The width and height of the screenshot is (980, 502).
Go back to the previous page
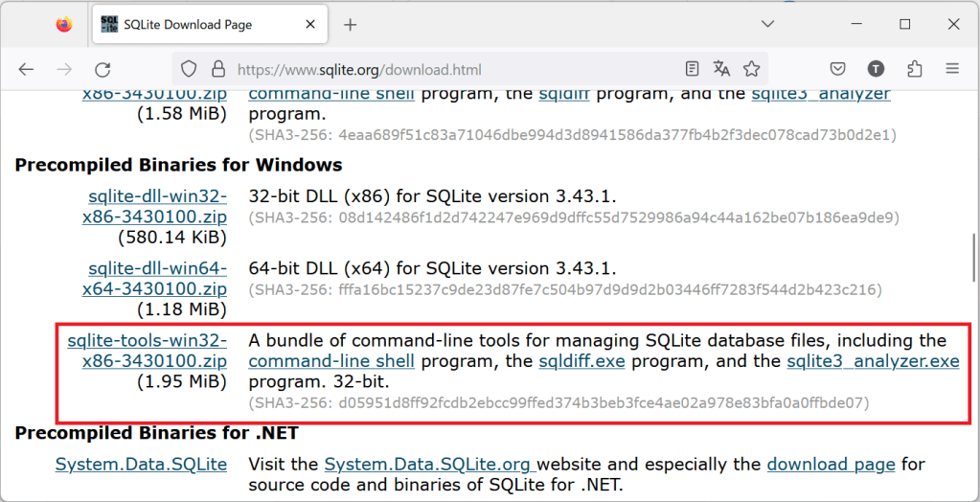click(26, 69)
